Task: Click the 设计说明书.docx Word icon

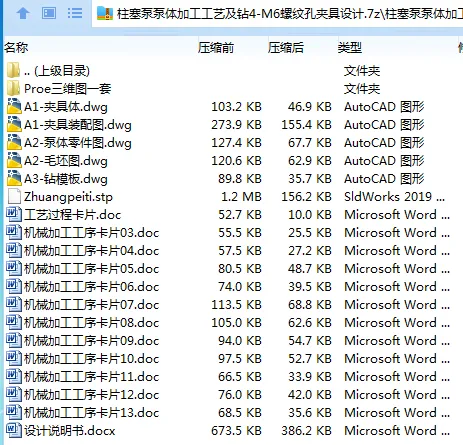Action: 14,430
